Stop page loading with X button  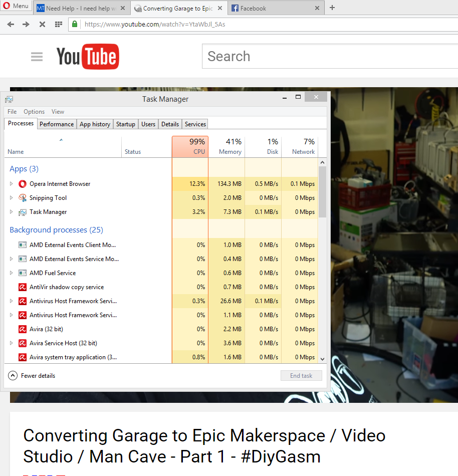[42, 24]
